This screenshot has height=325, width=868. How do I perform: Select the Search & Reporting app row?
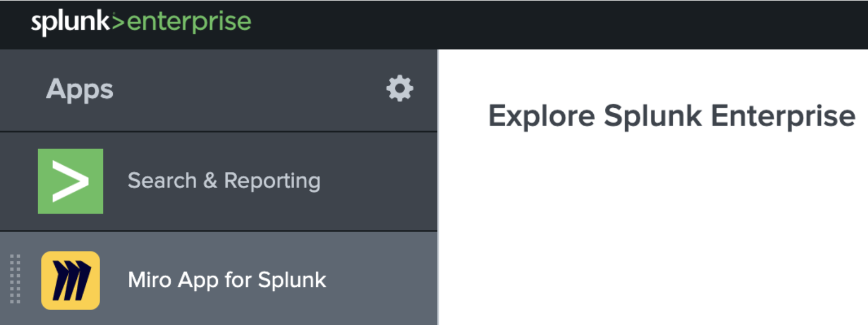[376, 181]
